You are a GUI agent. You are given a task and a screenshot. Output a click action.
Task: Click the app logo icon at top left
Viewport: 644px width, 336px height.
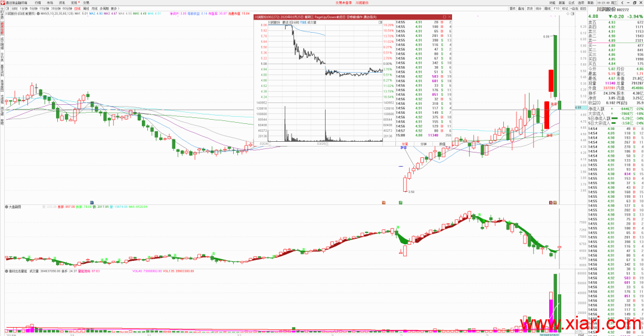(2, 2)
